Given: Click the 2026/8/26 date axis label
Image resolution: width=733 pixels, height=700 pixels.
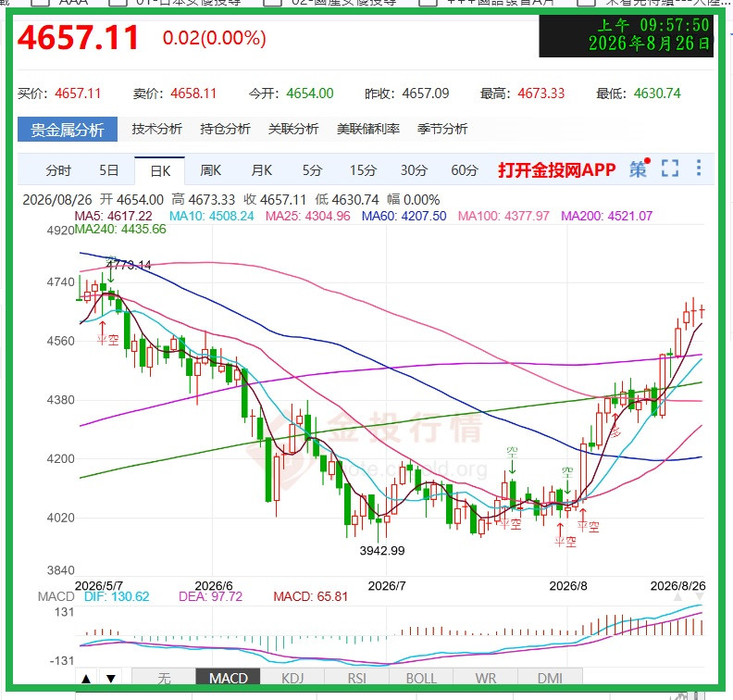Looking at the screenshot, I should click(x=677, y=586).
